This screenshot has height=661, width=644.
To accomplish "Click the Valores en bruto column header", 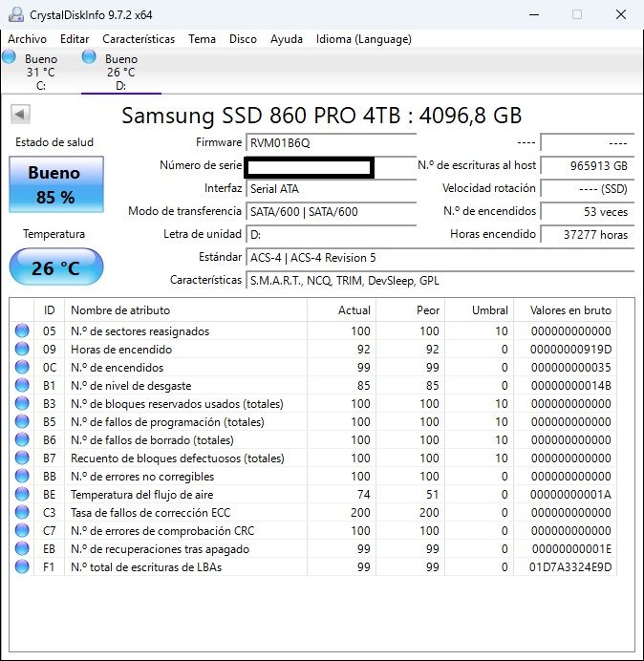I will click(x=565, y=310).
